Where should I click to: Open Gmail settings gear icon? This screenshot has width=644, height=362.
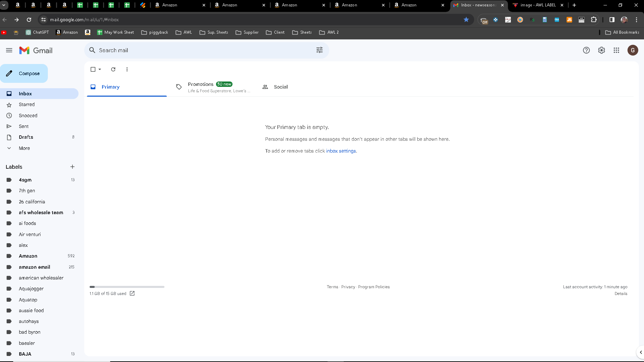[601, 50]
